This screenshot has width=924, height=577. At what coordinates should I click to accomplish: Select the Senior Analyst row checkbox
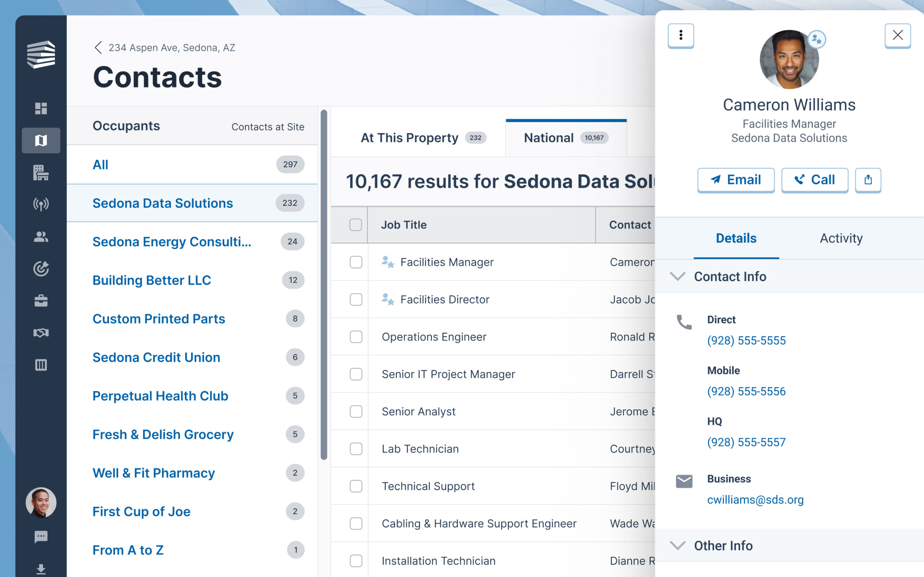pos(356,411)
